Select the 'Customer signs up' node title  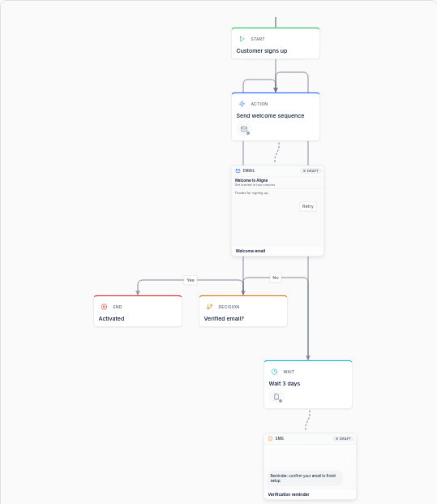tap(262, 51)
